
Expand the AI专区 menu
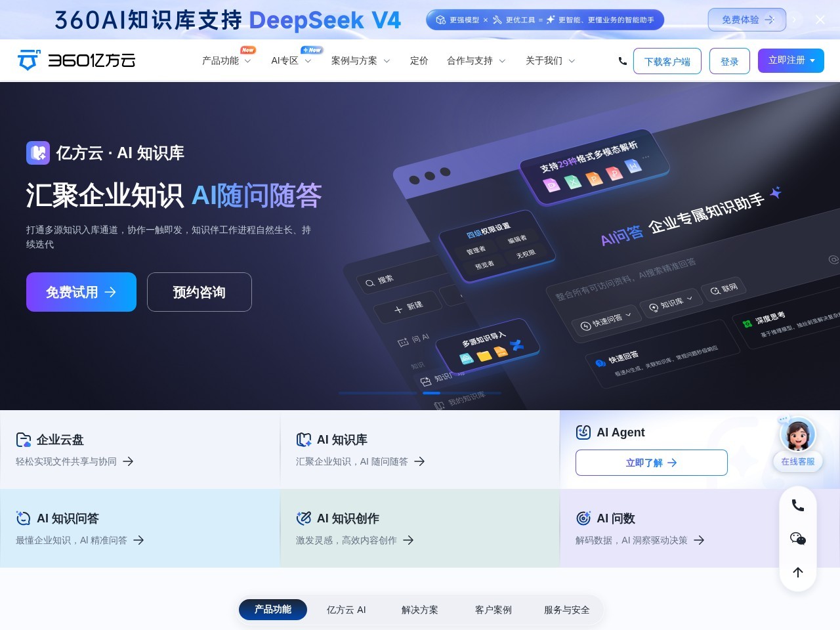click(x=291, y=60)
